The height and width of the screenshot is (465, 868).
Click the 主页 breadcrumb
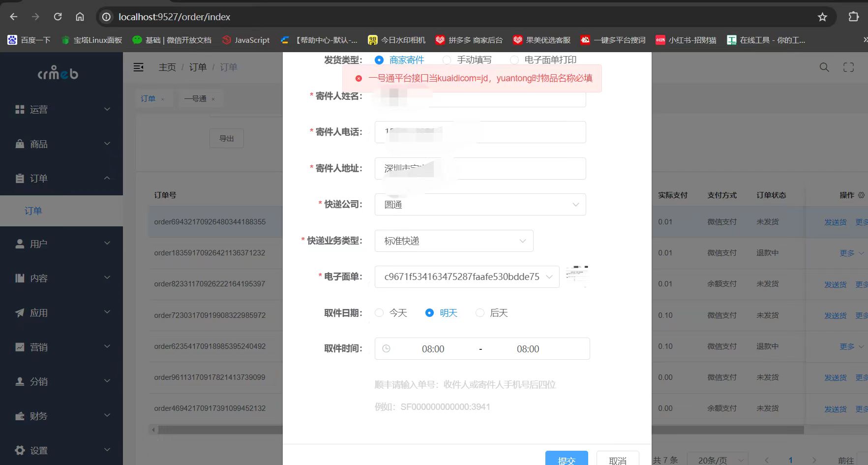point(167,67)
